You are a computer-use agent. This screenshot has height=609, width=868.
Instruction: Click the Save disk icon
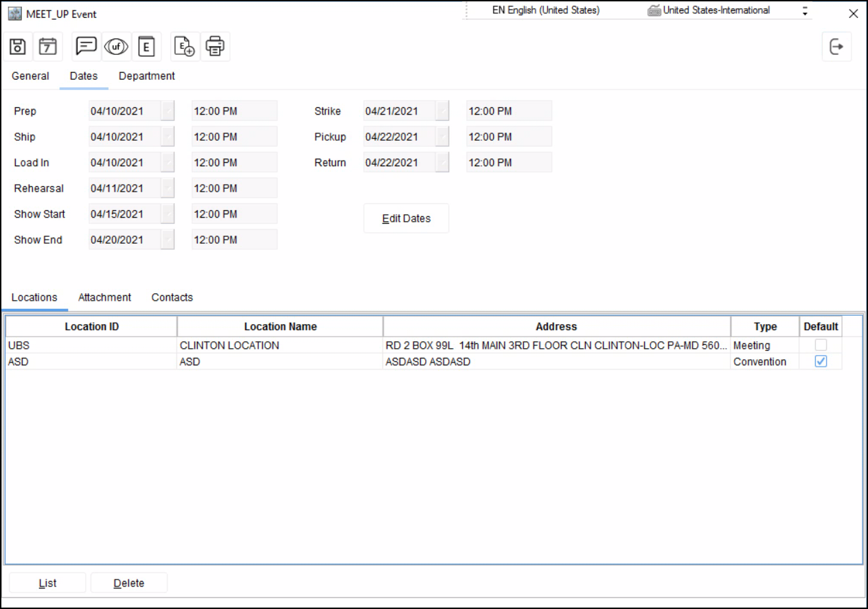18,47
